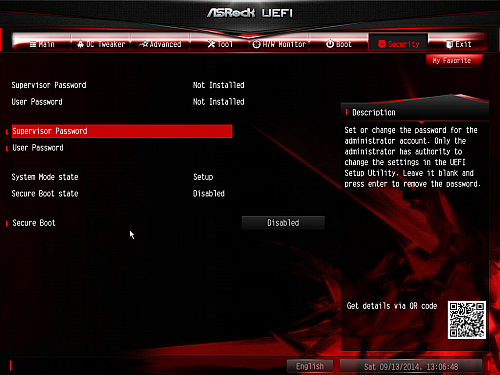Viewport: 500px width, 375px height.
Task: Open H/W Monitor tab
Action: pyautogui.click(x=279, y=44)
